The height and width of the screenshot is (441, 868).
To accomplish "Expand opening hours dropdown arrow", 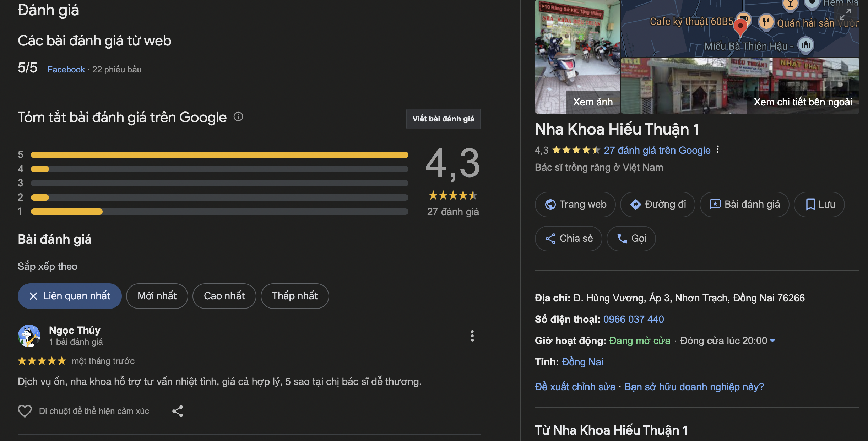I will (x=772, y=341).
